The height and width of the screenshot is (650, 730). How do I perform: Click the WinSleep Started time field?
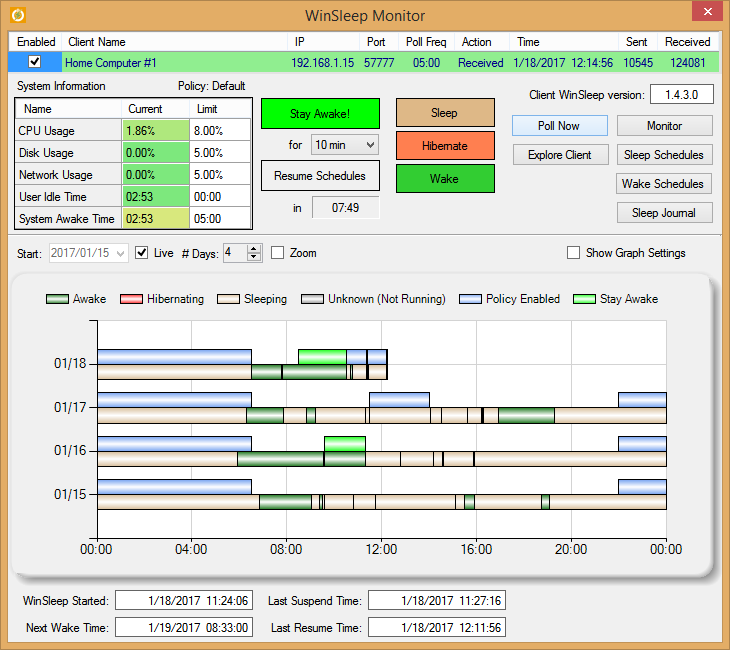(184, 600)
